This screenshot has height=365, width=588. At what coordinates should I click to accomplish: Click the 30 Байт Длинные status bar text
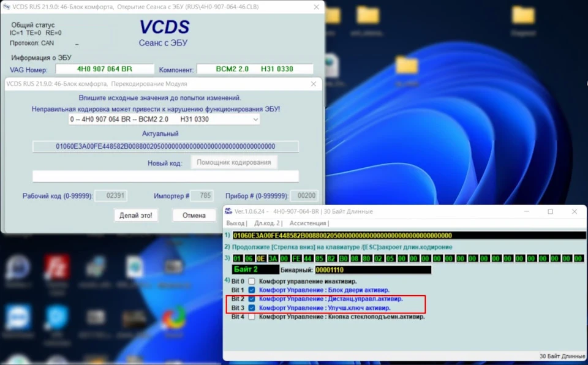click(x=562, y=356)
